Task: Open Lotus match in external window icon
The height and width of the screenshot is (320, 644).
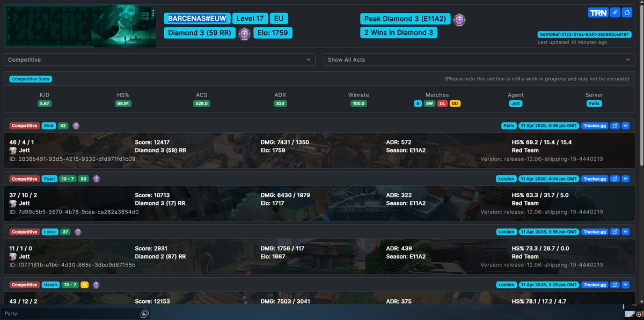Action: point(615,232)
